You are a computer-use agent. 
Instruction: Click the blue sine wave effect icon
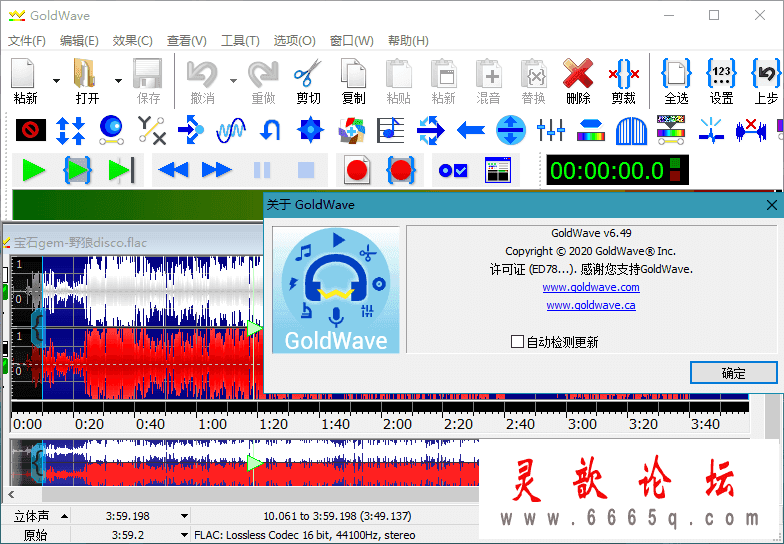[230, 130]
